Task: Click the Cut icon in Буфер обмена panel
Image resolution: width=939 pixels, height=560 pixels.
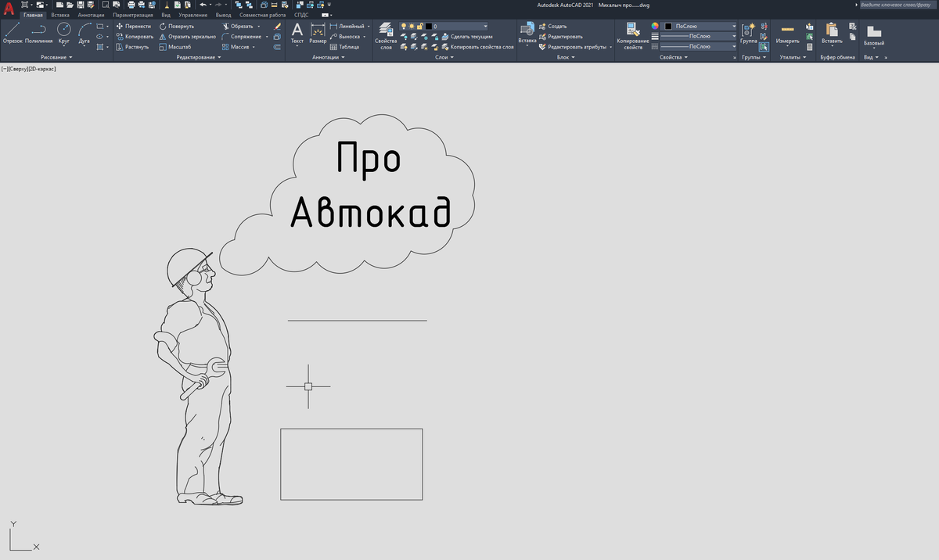Action: click(x=852, y=26)
